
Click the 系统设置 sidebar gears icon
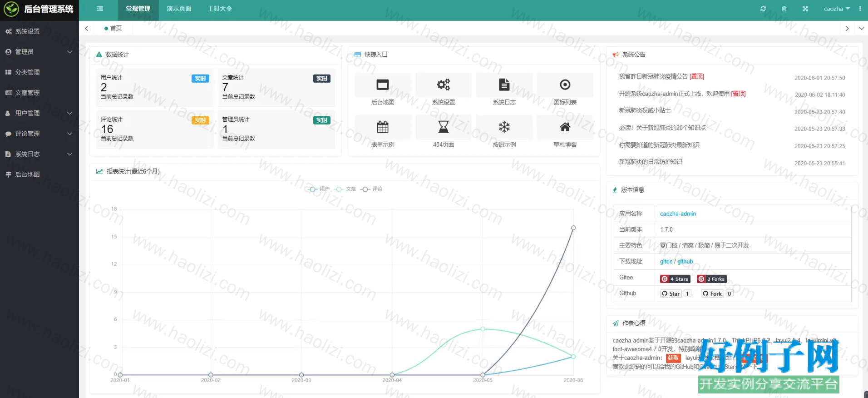pos(8,31)
